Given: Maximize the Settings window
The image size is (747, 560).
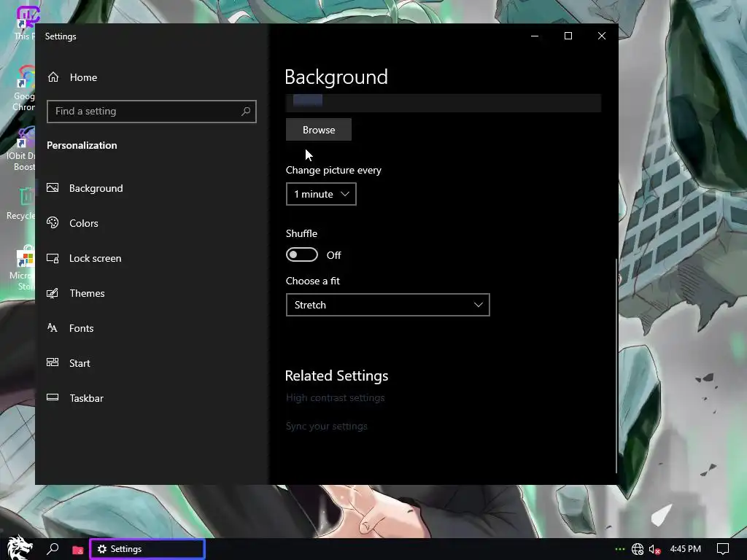Looking at the screenshot, I should (568, 36).
